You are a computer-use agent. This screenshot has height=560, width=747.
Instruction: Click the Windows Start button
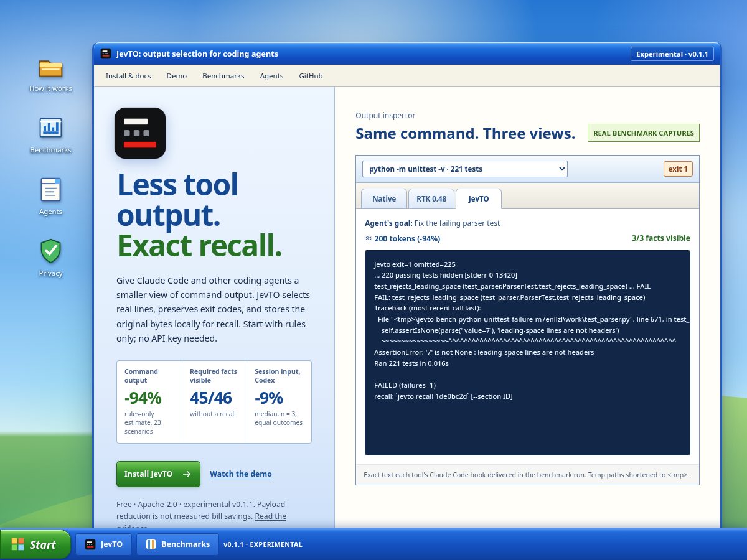click(x=35, y=544)
